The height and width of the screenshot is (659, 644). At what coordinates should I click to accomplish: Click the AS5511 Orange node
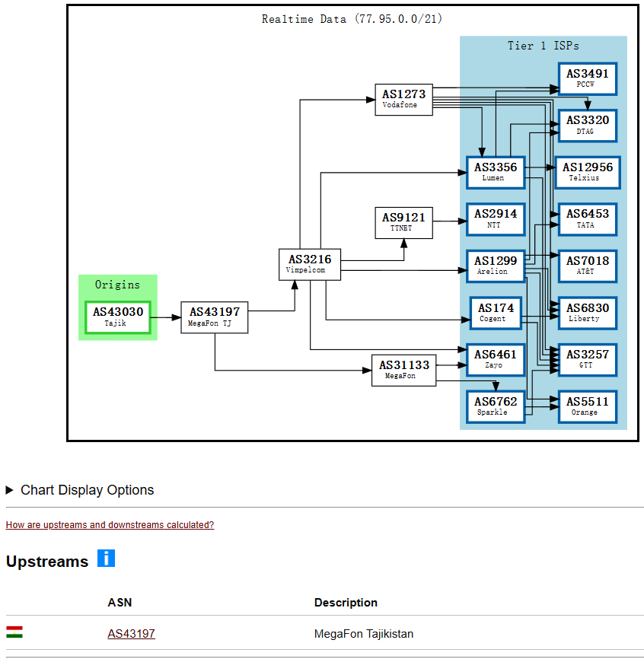(x=587, y=407)
